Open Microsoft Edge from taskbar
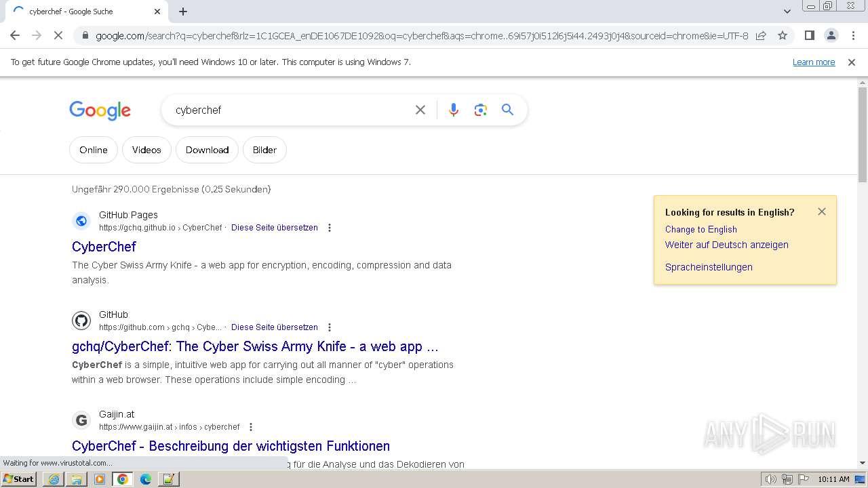Viewport: 868px width, 488px height. pyautogui.click(x=146, y=479)
